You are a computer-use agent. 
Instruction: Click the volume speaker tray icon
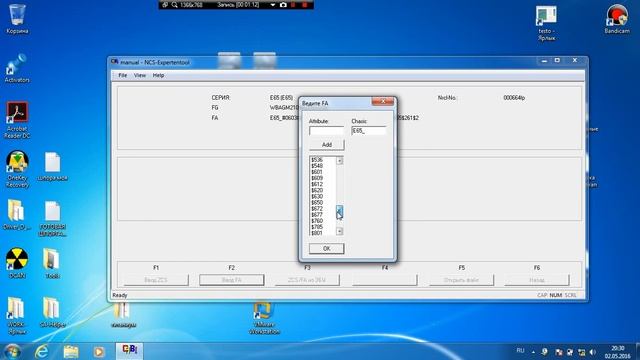593,352
